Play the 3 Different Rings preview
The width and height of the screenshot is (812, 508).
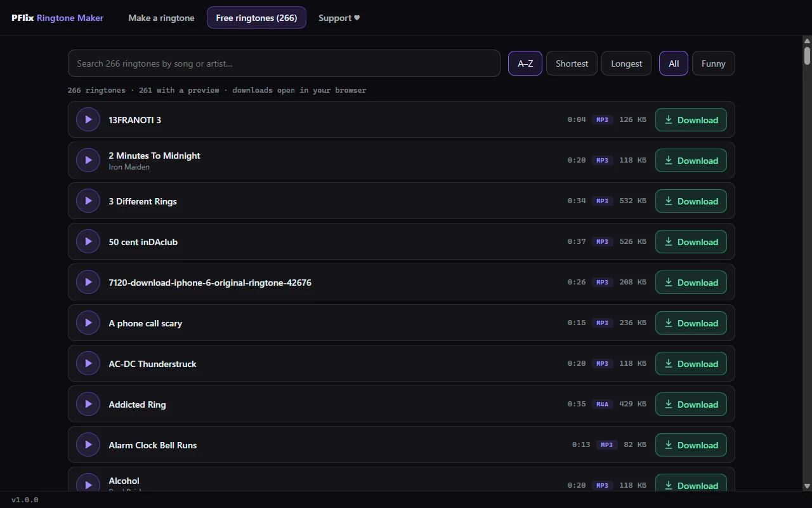(x=88, y=201)
